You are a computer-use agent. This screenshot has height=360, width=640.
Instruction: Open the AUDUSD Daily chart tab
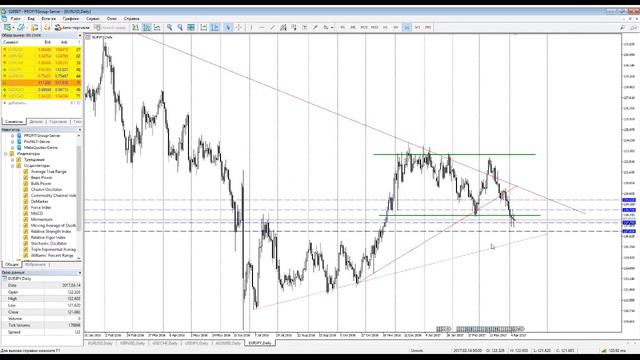(x=228, y=343)
